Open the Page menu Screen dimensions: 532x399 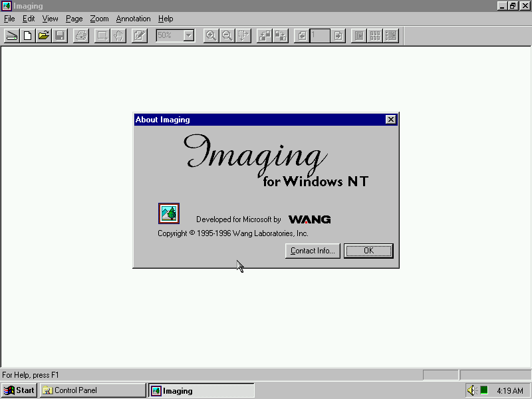pos(74,19)
